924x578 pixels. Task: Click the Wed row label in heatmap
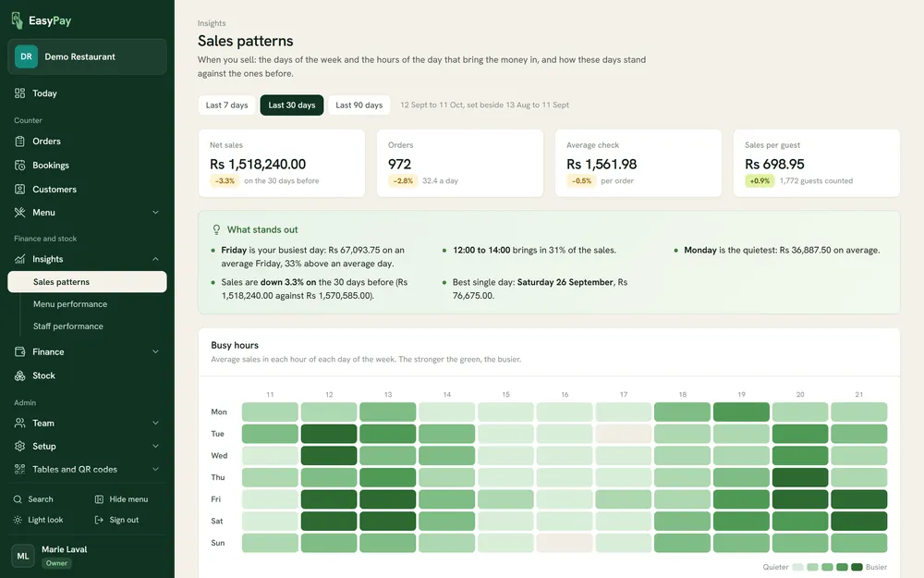219,455
